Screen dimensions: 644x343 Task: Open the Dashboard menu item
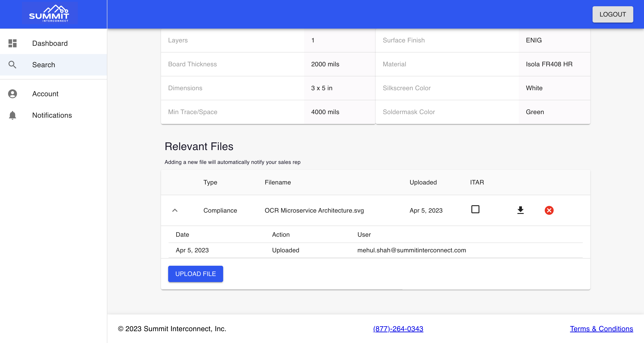pyautogui.click(x=53, y=44)
